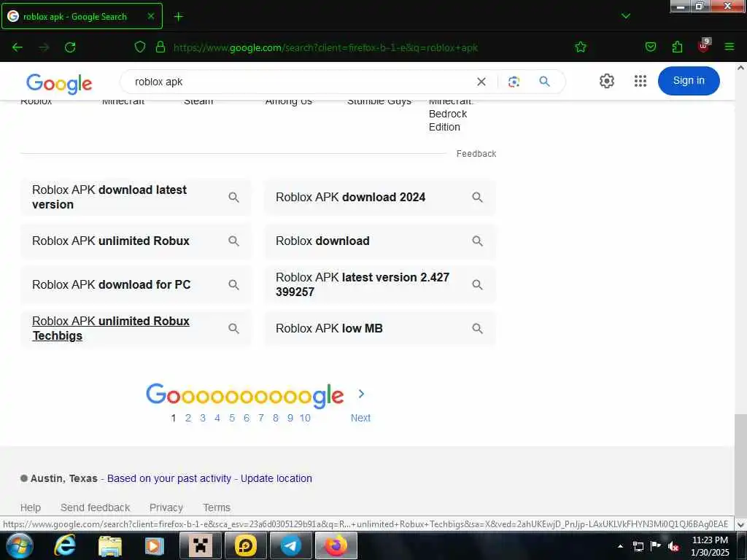Open the Help footer link

31,507
